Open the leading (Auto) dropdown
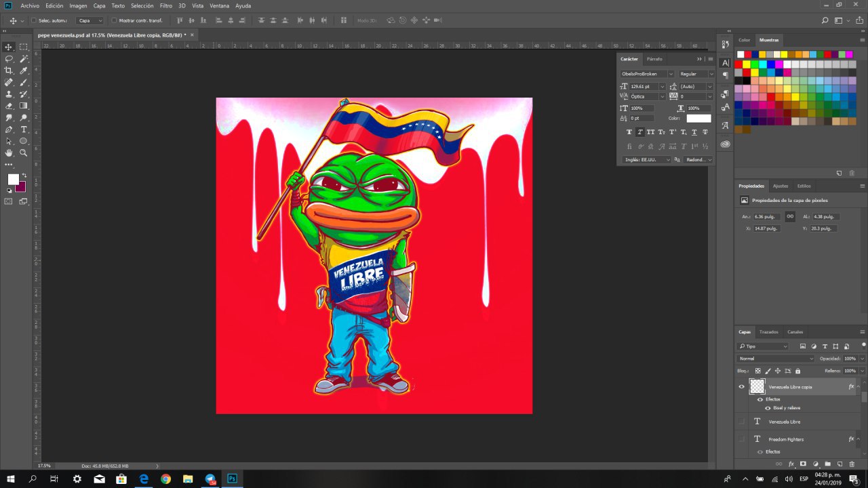 (710, 87)
